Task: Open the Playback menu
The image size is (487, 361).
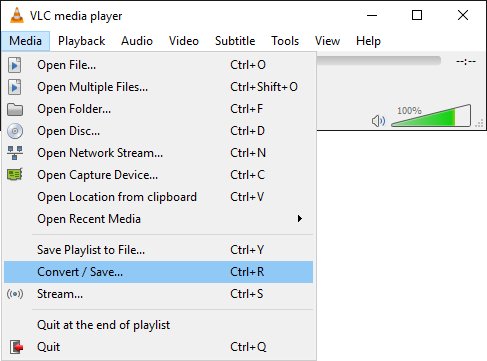Action: [x=81, y=41]
